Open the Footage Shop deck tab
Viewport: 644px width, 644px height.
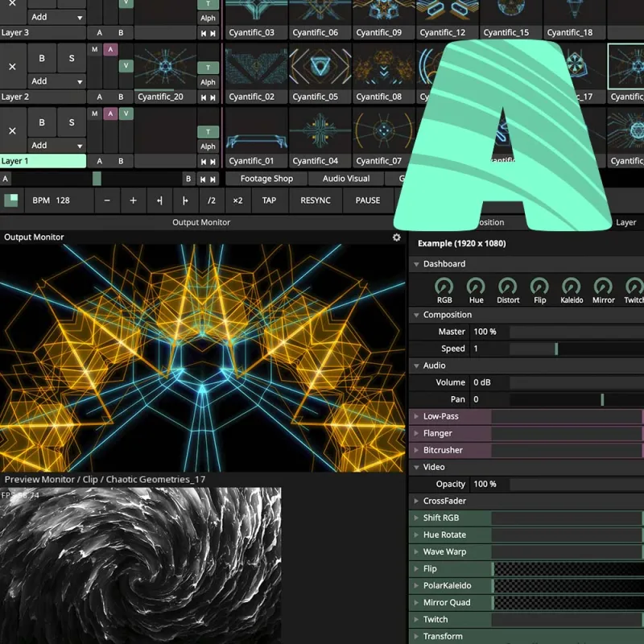(x=266, y=179)
